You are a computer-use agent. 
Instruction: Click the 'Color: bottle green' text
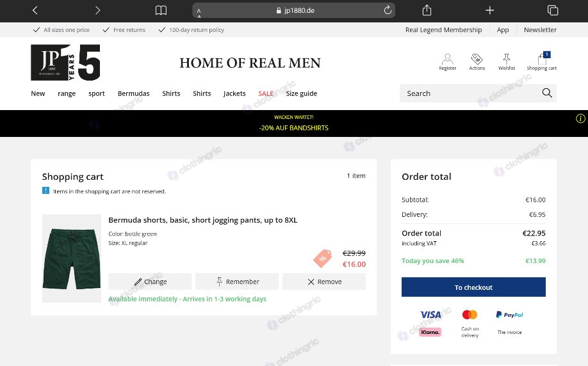coord(133,234)
